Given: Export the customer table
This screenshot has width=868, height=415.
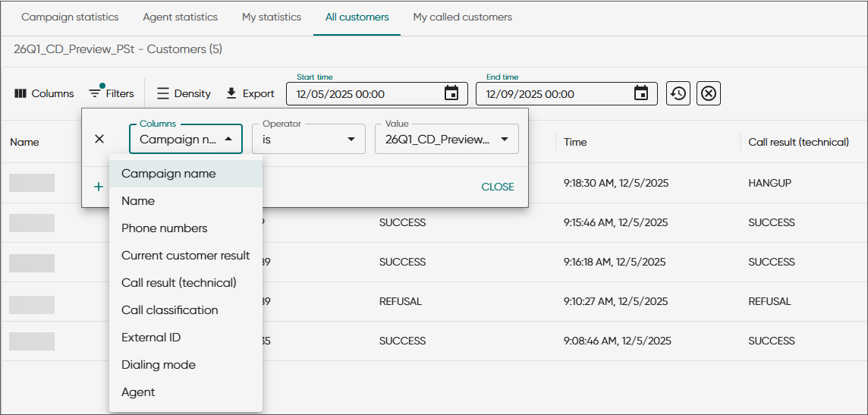Looking at the screenshot, I should click(x=250, y=93).
